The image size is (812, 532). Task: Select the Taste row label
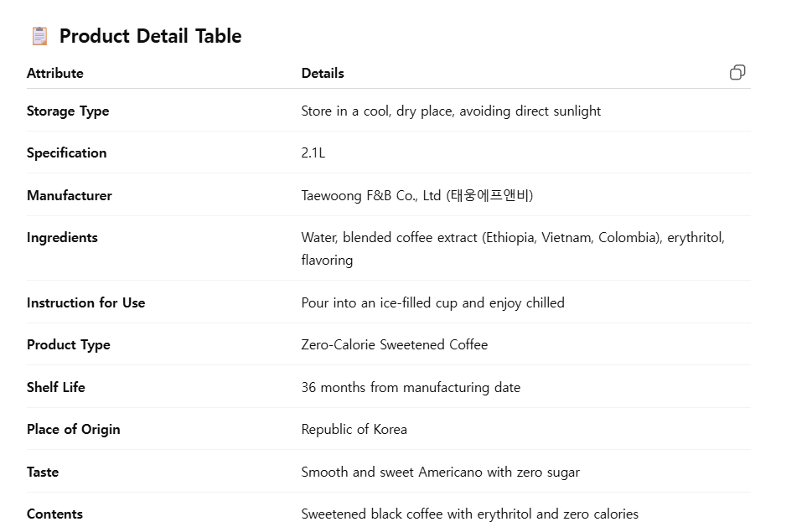[43, 472]
